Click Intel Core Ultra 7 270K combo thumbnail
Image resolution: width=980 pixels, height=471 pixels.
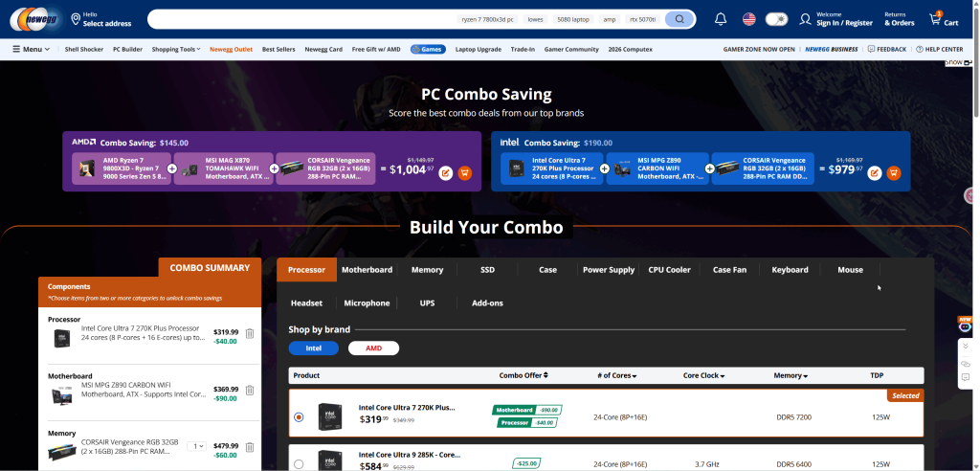(x=516, y=168)
